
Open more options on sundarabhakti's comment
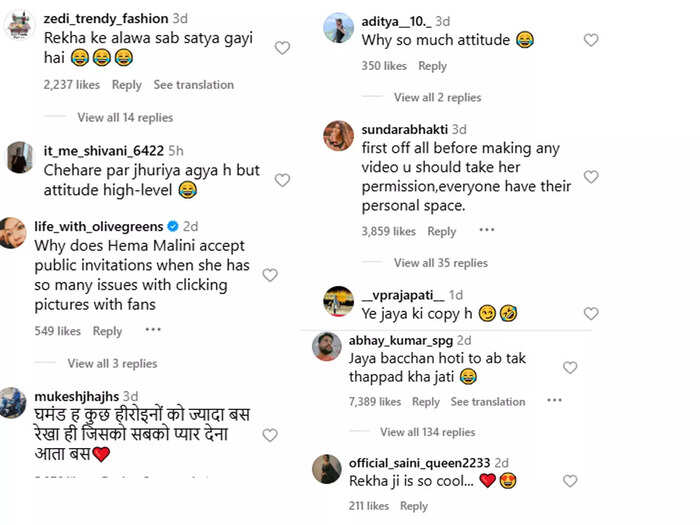click(x=487, y=230)
